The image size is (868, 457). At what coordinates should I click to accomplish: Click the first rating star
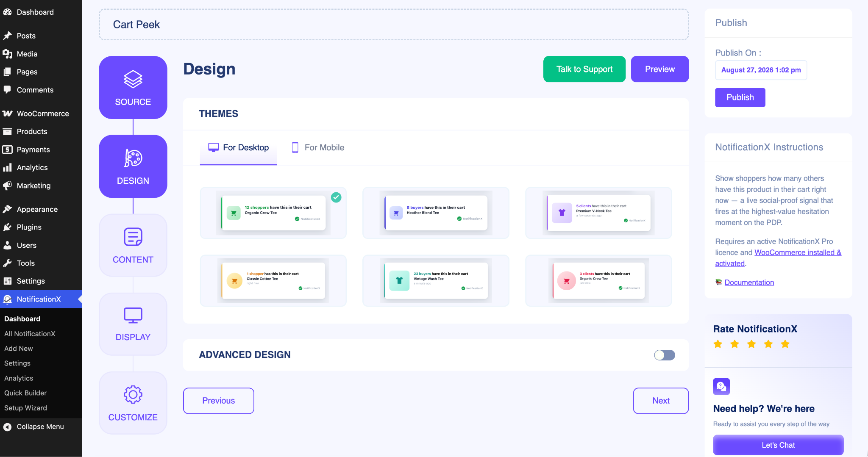click(x=718, y=344)
